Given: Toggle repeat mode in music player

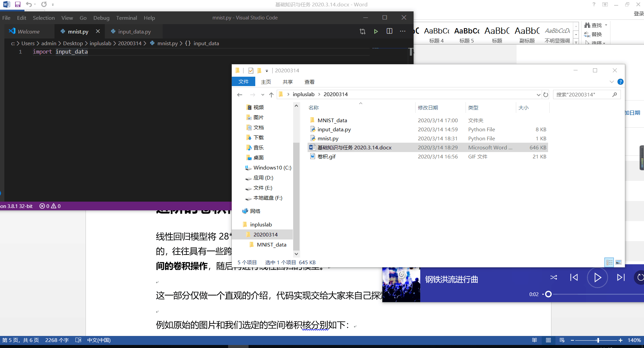Looking at the screenshot, I should coord(640,277).
